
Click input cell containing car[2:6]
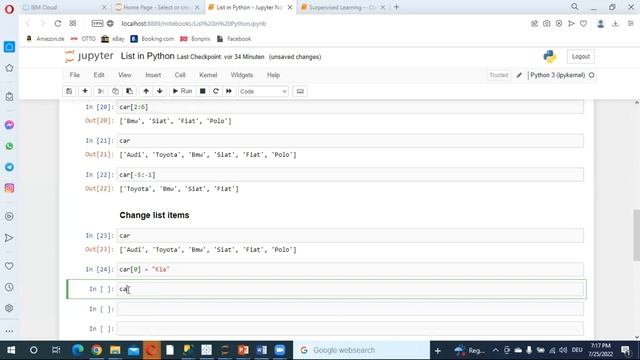[x=350, y=107]
